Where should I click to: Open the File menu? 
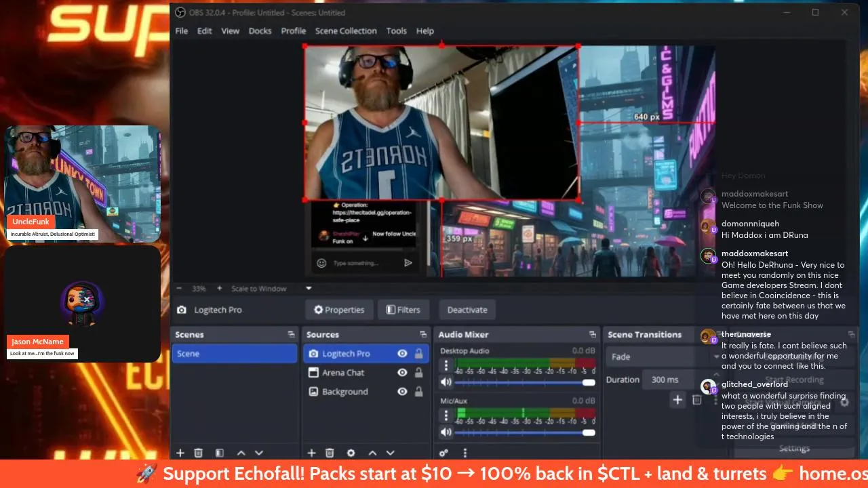pyautogui.click(x=182, y=31)
